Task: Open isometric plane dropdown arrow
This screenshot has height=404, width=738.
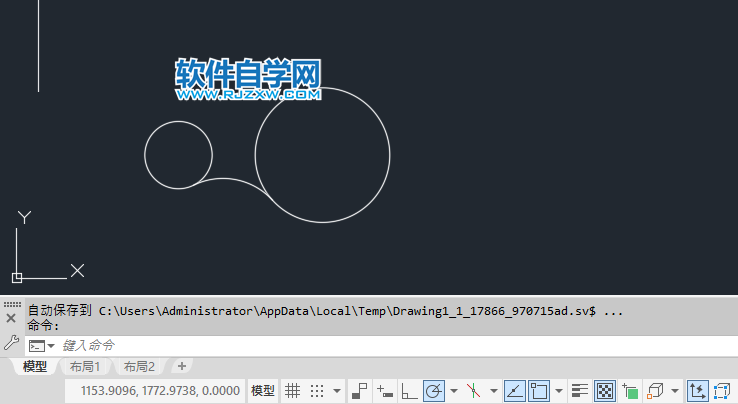Action: (494, 391)
